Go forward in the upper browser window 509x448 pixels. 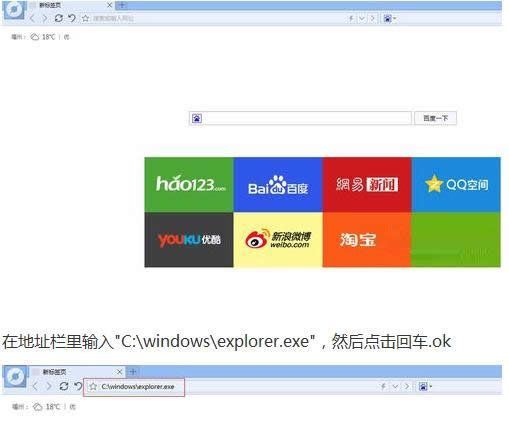coord(45,18)
